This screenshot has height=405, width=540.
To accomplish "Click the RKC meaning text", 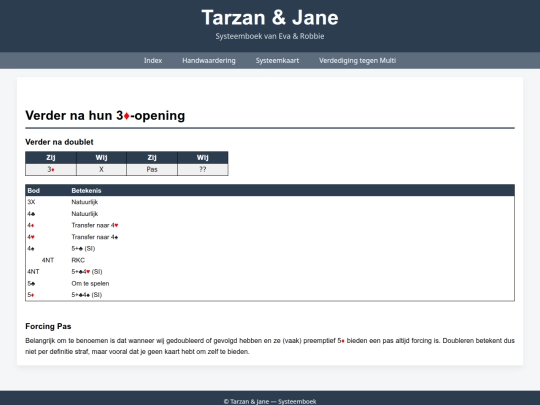I will click(78, 260).
